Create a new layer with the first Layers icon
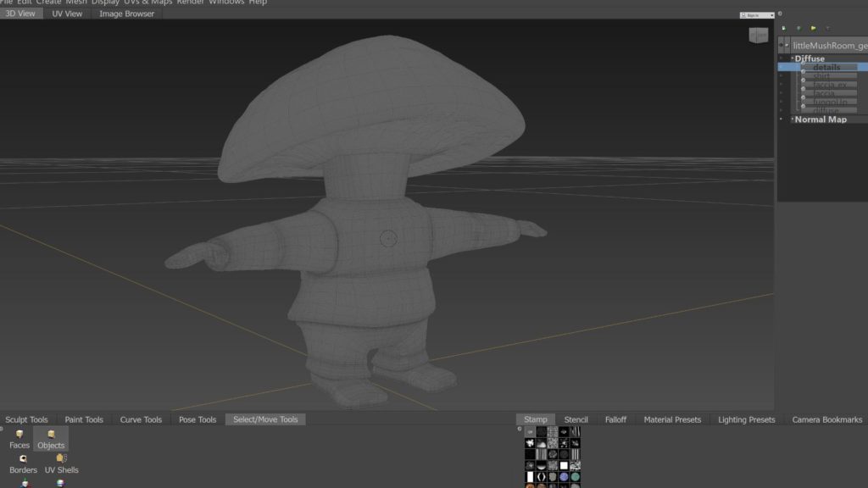The image size is (868, 488). [x=783, y=28]
